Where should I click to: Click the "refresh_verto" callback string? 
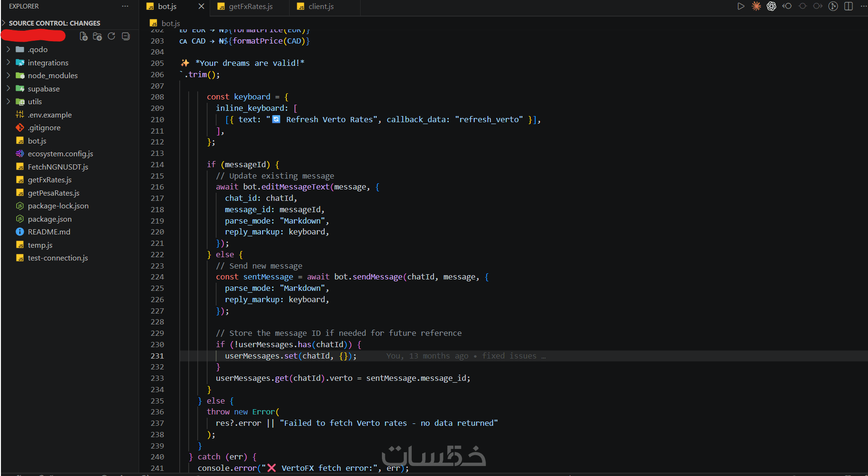click(489, 119)
